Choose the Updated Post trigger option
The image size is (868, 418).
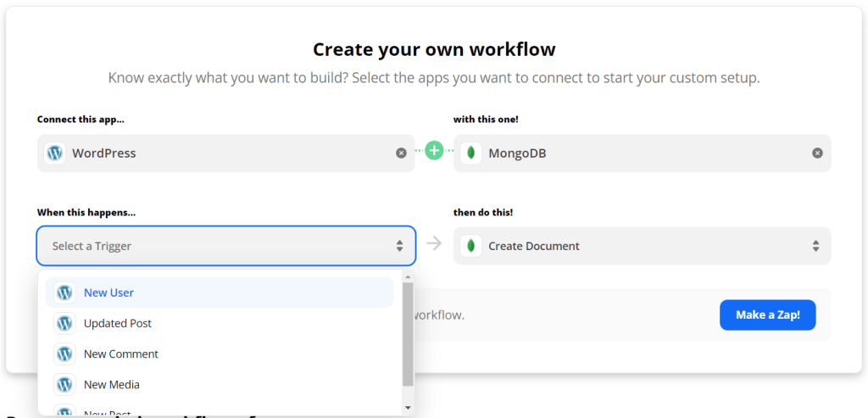point(220,323)
